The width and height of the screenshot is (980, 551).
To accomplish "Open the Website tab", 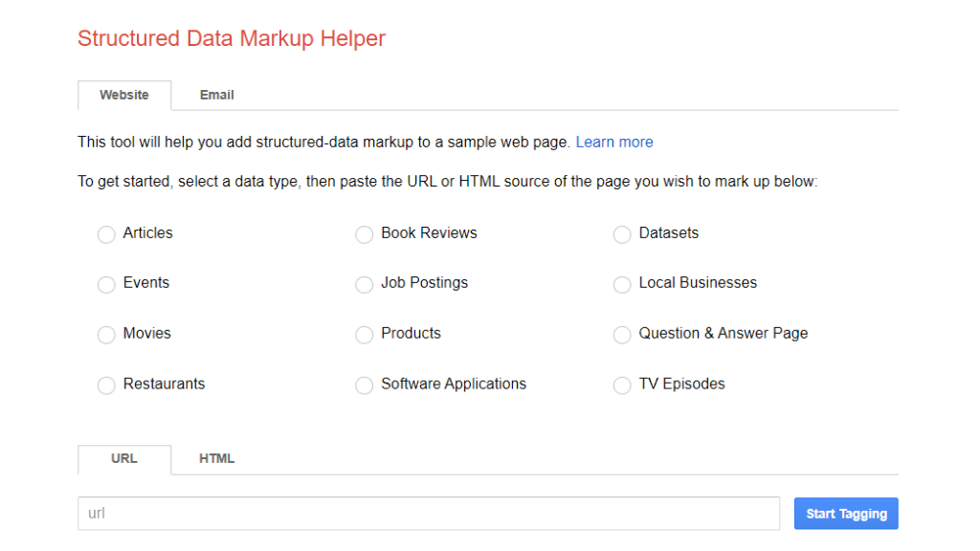I will (123, 95).
